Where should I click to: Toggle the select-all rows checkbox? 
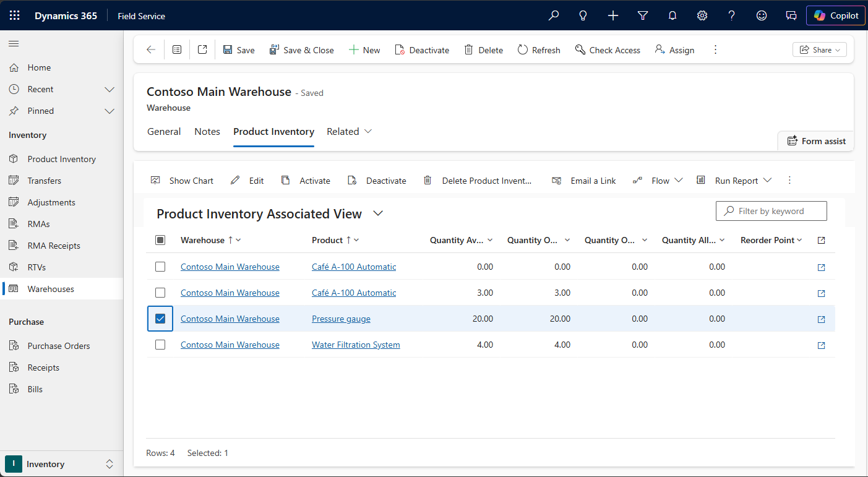pyautogui.click(x=160, y=240)
